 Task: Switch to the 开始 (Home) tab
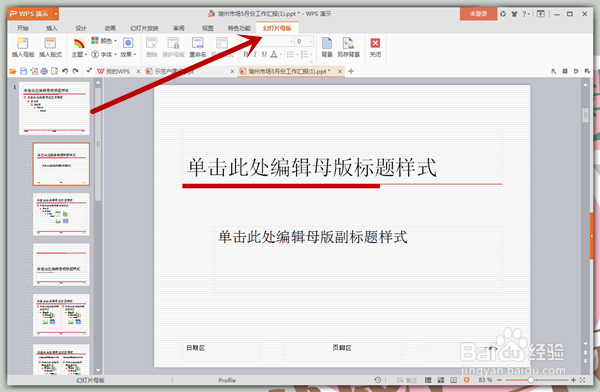[23, 28]
